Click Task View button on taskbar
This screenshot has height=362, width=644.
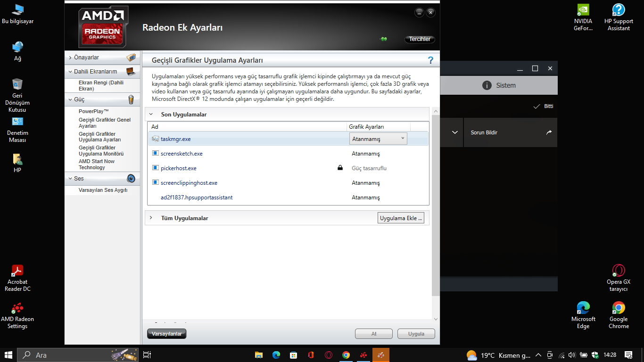coord(147,355)
